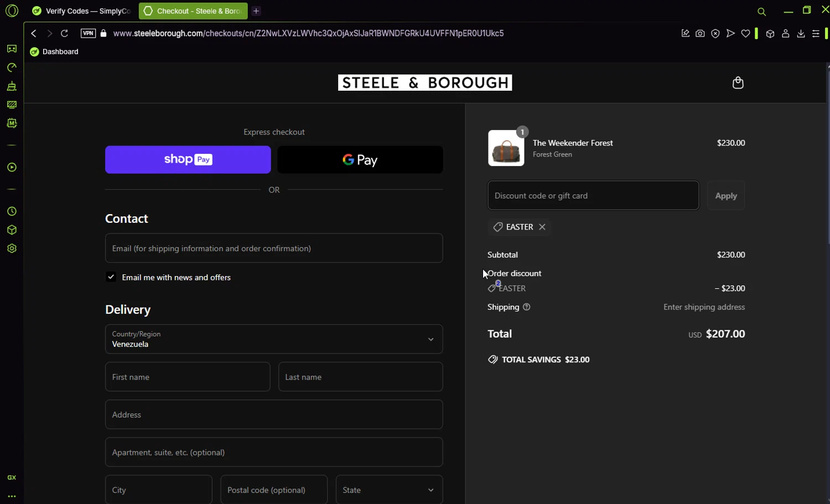The width and height of the screenshot is (830, 504).
Task: Open the shopping bag cart icon
Action: click(738, 83)
